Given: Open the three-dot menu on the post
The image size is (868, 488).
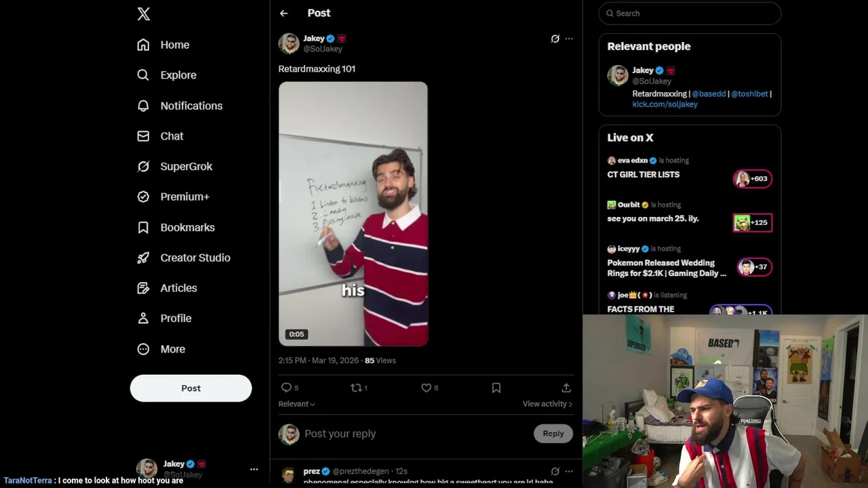Looking at the screenshot, I should coord(569,39).
